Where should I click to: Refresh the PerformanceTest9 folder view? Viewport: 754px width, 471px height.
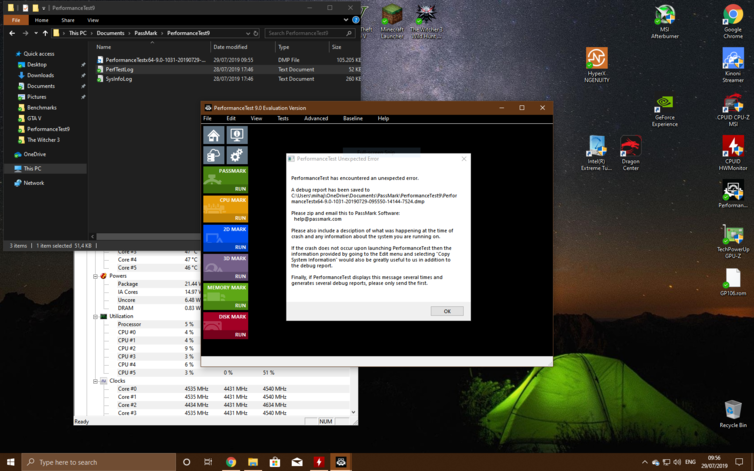256,33
